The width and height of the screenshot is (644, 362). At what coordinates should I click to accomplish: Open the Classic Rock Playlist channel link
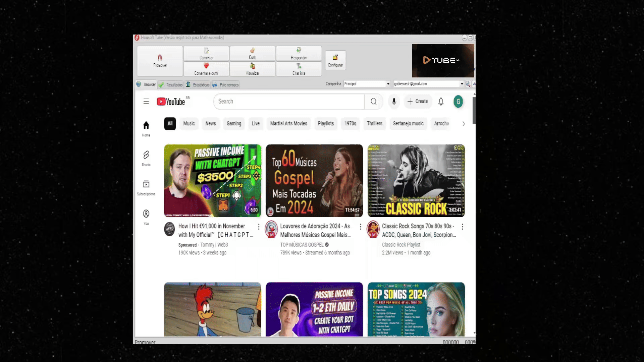(x=401, y=245)
